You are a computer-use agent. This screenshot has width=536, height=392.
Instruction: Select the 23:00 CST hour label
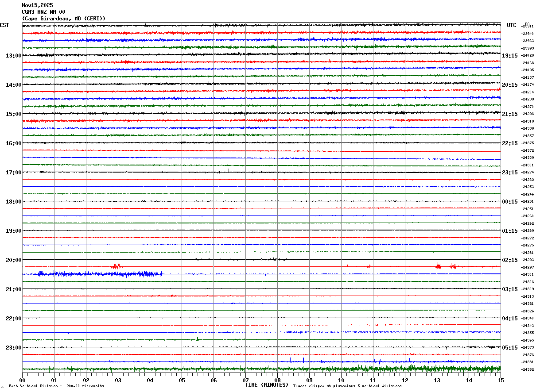[x=13, y=348]
